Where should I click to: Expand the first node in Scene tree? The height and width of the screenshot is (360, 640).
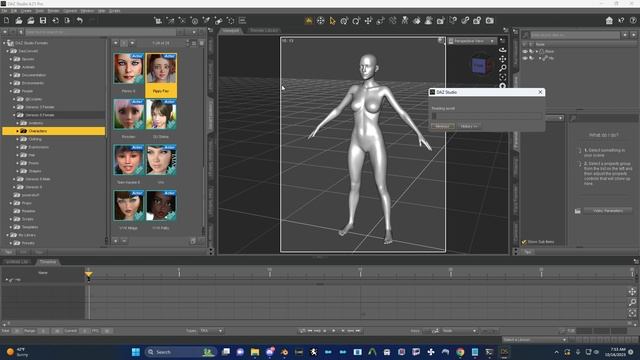536,51
